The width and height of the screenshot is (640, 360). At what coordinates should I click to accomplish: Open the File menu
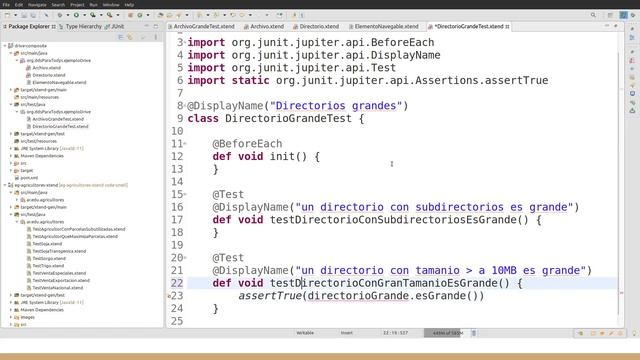6,5
